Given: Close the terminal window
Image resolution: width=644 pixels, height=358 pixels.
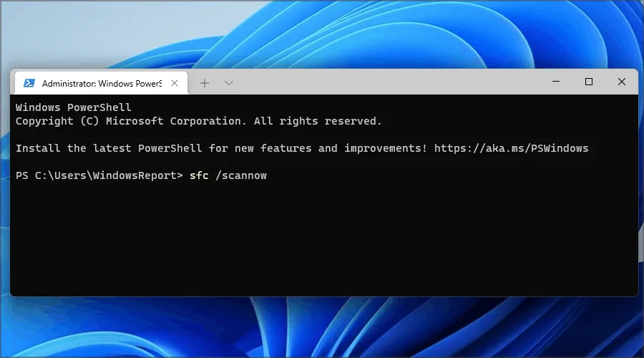Looking at the screenshot, I should click(621, 82).
